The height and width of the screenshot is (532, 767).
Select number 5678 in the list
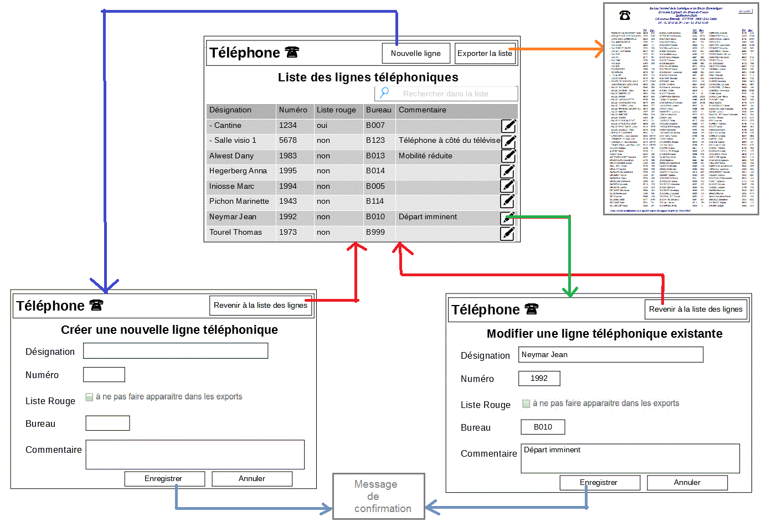288,140
